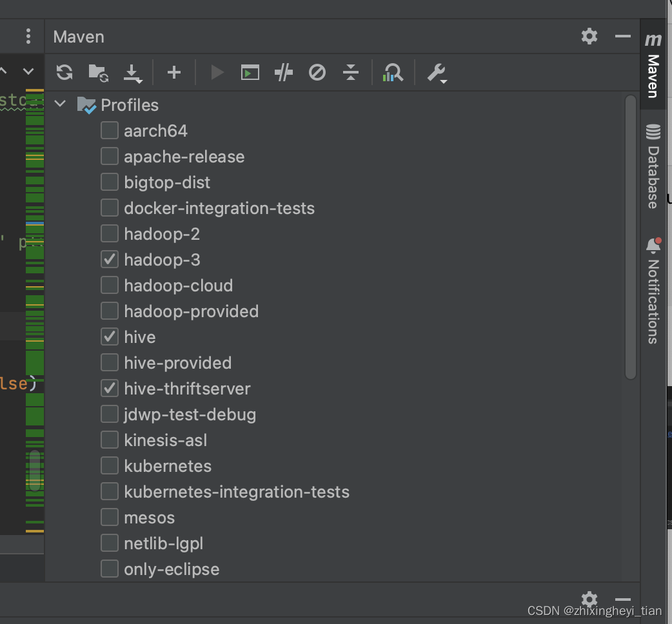Jump to next highlighted error arrow

click(x=28, y=71)
